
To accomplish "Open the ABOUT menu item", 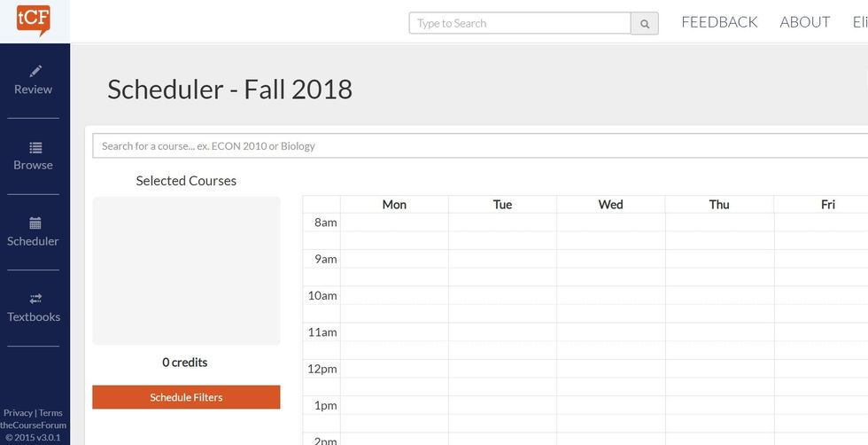I will (x=804, y=22).
